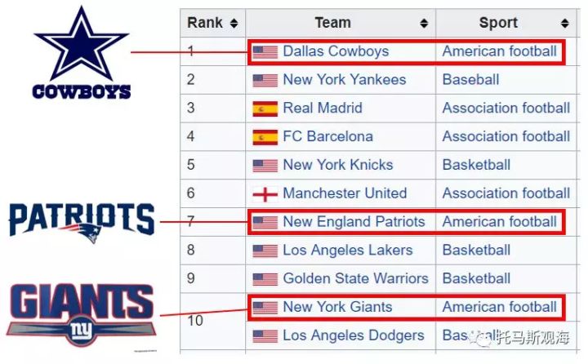588x364 pixels.
Task: Open the New York Knicks link
Action: (x=337, y=165)
